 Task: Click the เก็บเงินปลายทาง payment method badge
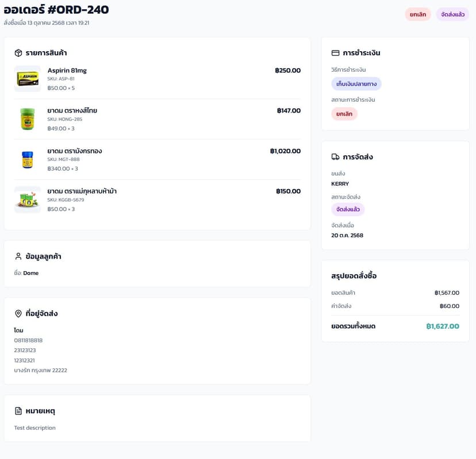(356, 84)
